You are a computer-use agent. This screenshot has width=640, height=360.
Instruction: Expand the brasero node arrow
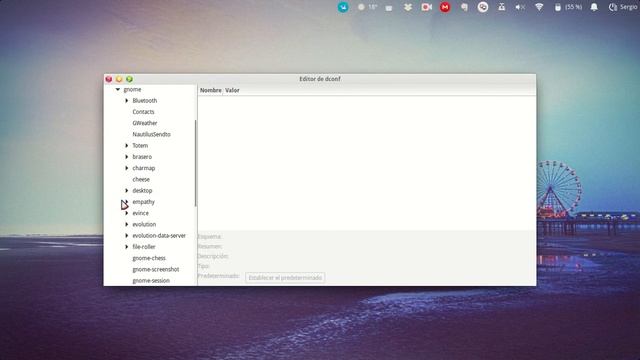127,157
